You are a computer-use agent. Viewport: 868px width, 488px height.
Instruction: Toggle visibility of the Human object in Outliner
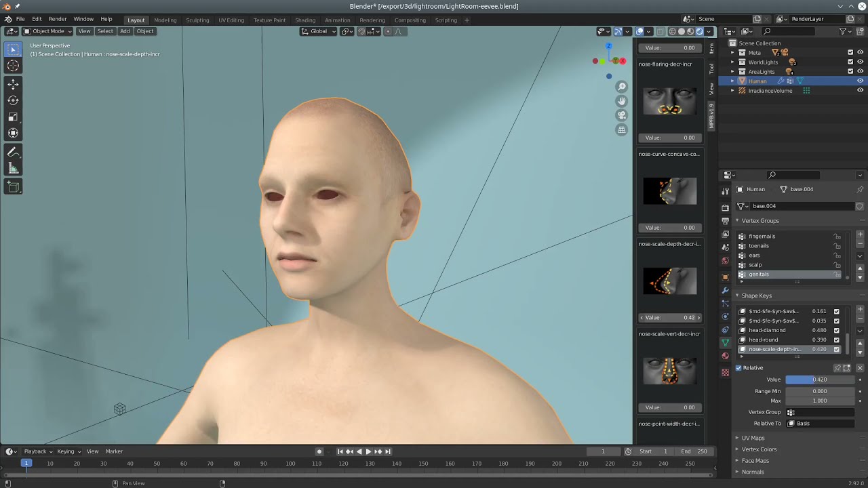(860, 81)
